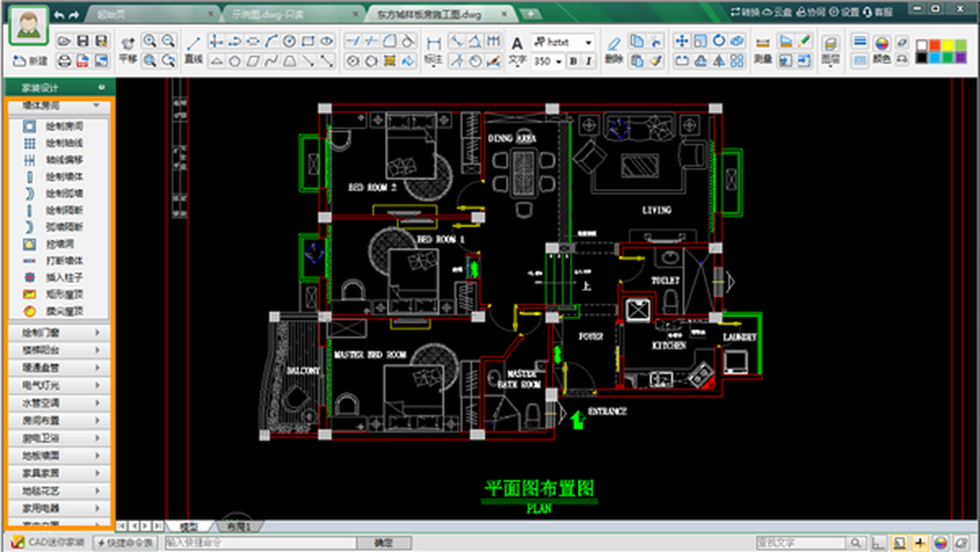Click the undo arrow in title bar
Screen dimensions: 980x552
point(59,15)
